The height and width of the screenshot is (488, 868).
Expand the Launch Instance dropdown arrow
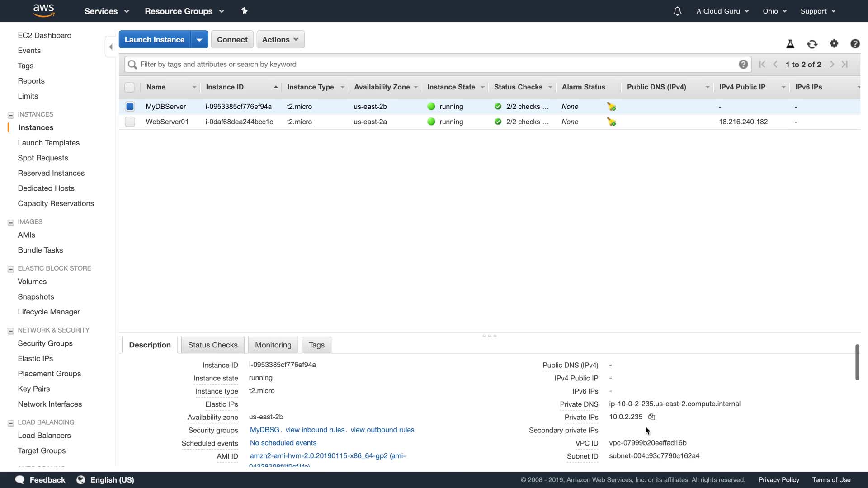(x=199, y=40)
